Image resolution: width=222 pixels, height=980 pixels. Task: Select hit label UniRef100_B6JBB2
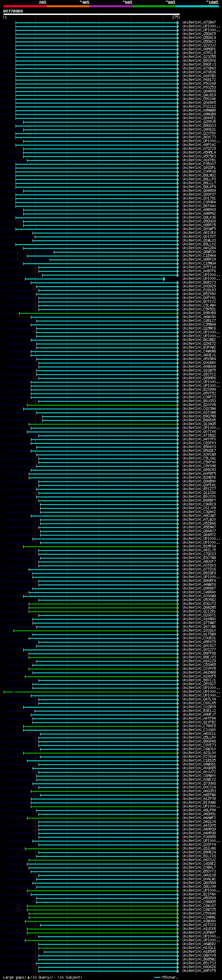click(x=199, y=340)
